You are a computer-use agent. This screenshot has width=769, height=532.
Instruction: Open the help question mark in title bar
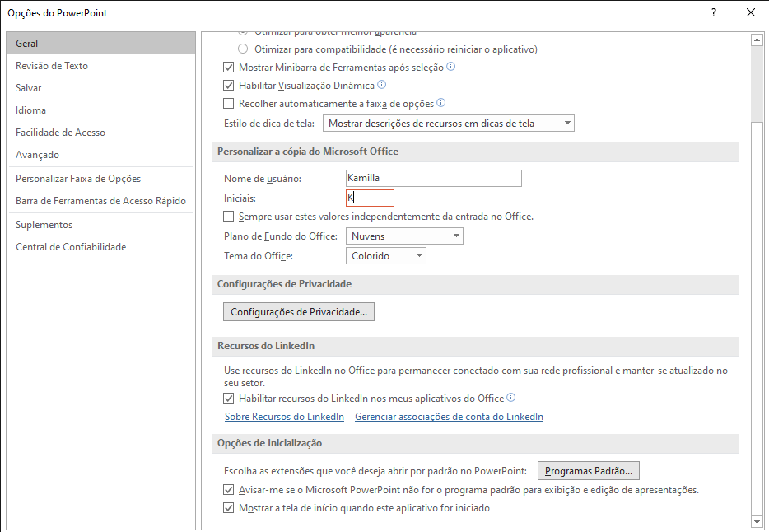coord(714,12)
